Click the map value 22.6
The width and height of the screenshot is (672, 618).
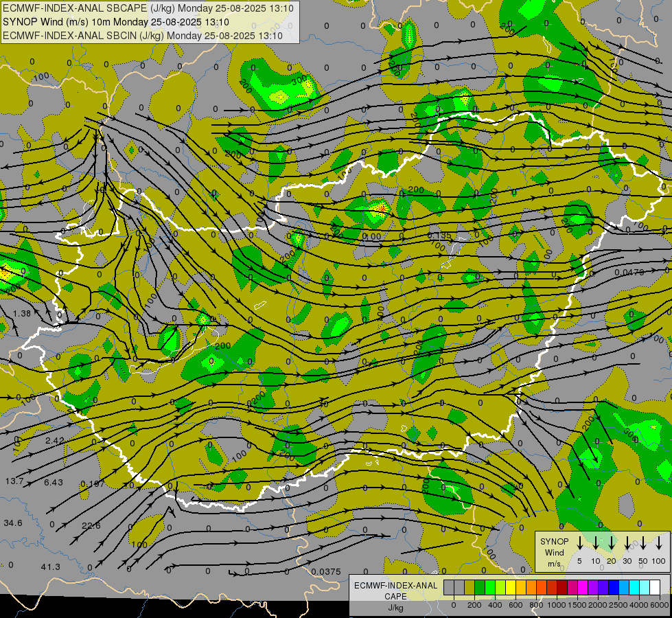91,526
